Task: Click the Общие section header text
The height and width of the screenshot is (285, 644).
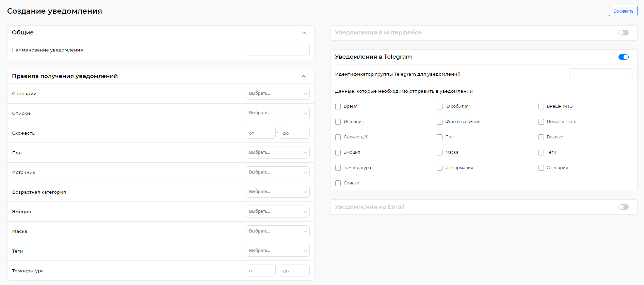Action: click(23, 32)
